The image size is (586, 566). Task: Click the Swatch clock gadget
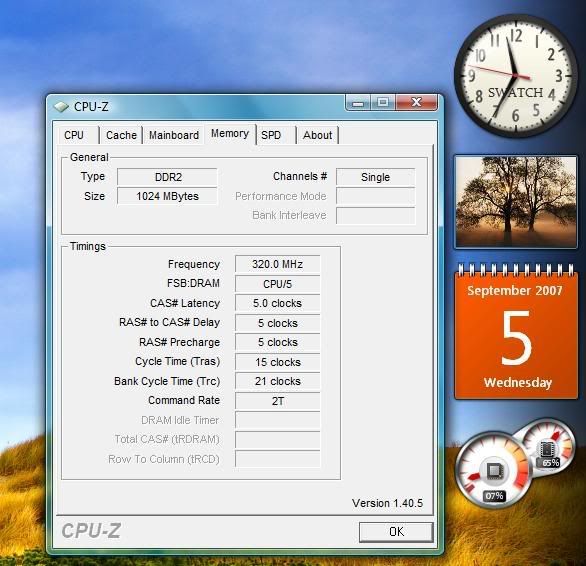tap(516, 76)
